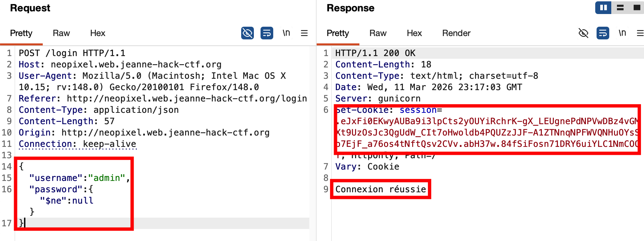Switch to Raw view in the Request pane
The width and height of the screenshot is (644, 241).
(x=61, y=33)
